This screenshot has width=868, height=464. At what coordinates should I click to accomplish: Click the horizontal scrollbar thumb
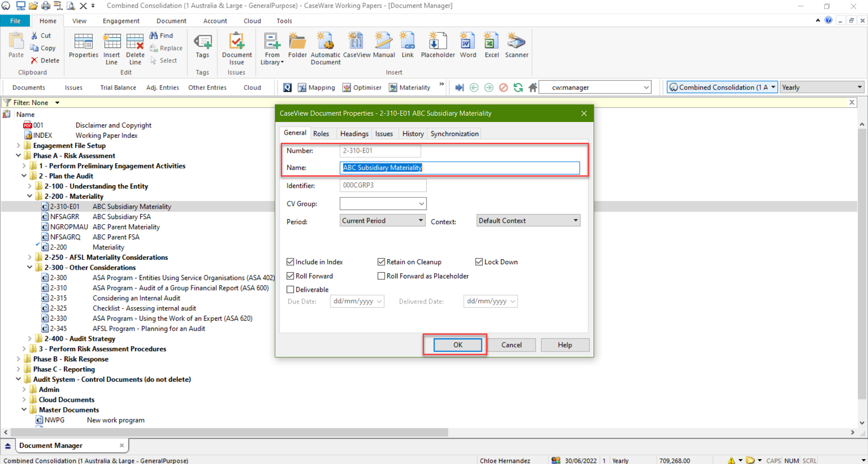229,432
